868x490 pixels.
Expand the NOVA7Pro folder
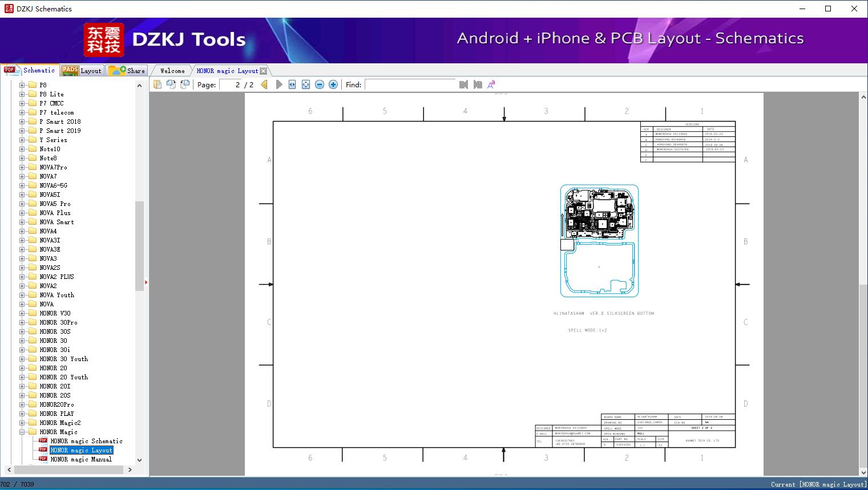click(x=22, y=167)
